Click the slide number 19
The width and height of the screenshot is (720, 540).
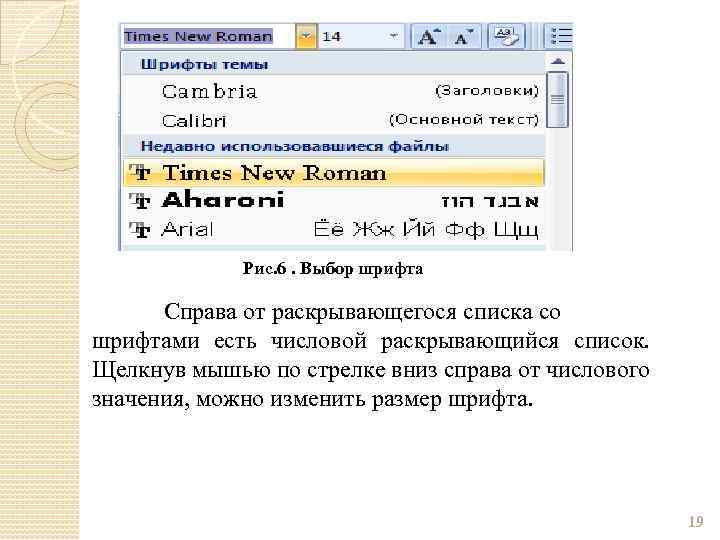[x=696, y=522]
